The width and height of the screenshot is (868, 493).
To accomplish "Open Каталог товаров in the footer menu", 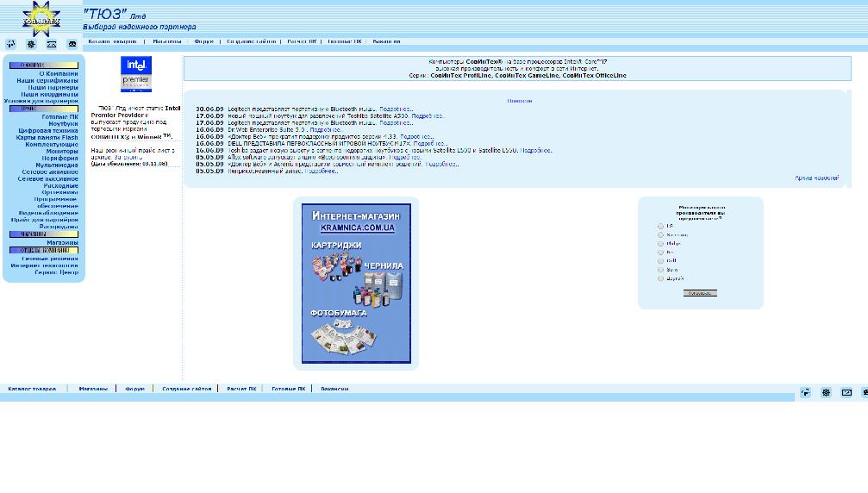I will [x=32, y=389].
